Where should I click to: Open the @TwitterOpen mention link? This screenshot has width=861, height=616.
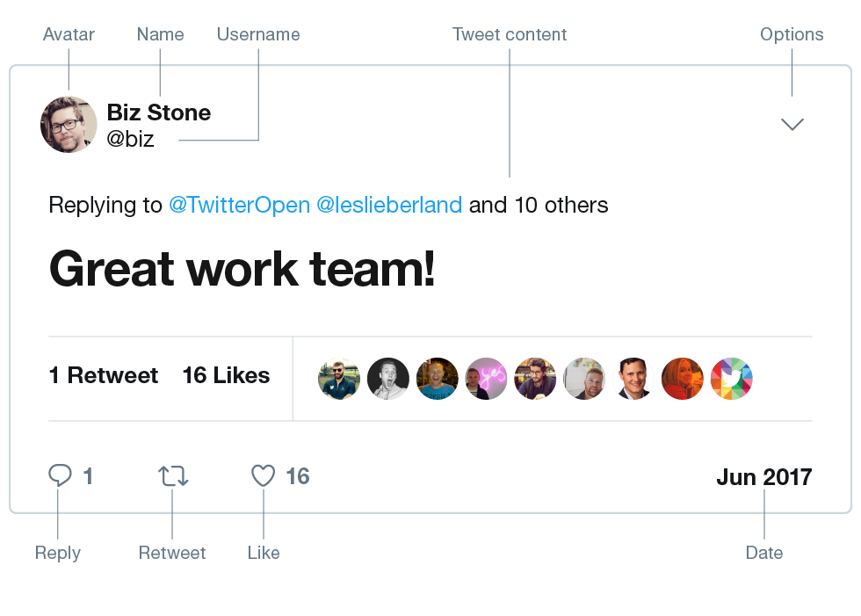point(239,206)
